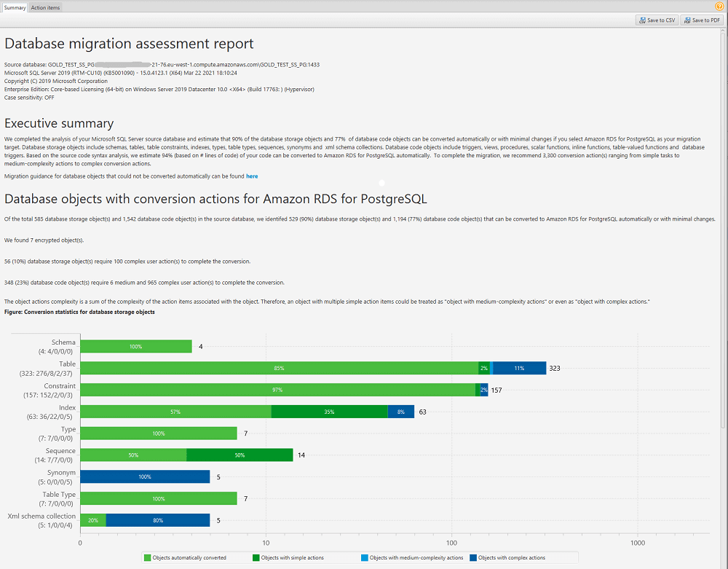Click the Schema row's 100% green bar

pos(135,346)
